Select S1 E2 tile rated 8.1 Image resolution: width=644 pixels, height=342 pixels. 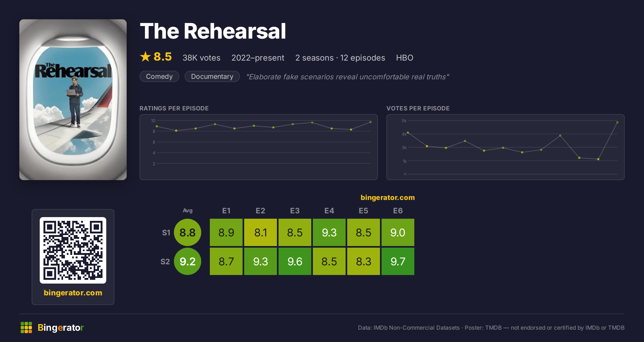(x=261, y=232)
